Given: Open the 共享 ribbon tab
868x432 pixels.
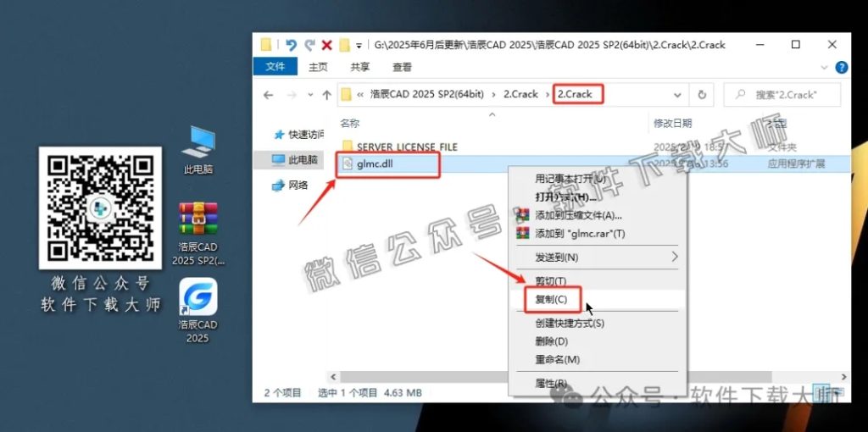Looking at the screenshot, I should pos(359,67).
